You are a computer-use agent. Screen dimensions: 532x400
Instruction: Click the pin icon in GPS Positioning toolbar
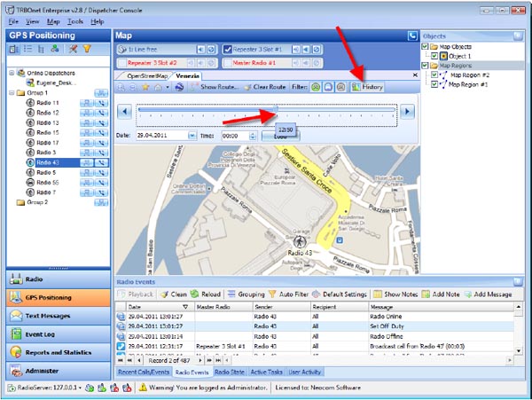[73, 49]
